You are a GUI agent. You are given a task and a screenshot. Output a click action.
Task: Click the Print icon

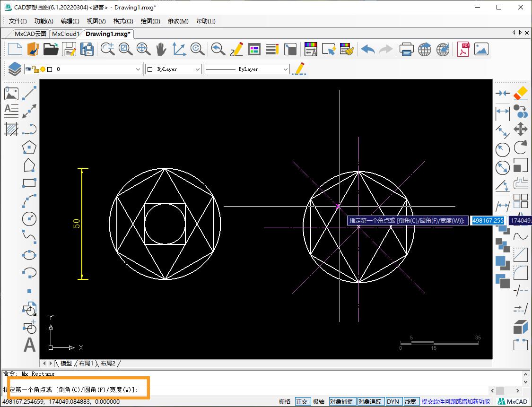[407, 49]
